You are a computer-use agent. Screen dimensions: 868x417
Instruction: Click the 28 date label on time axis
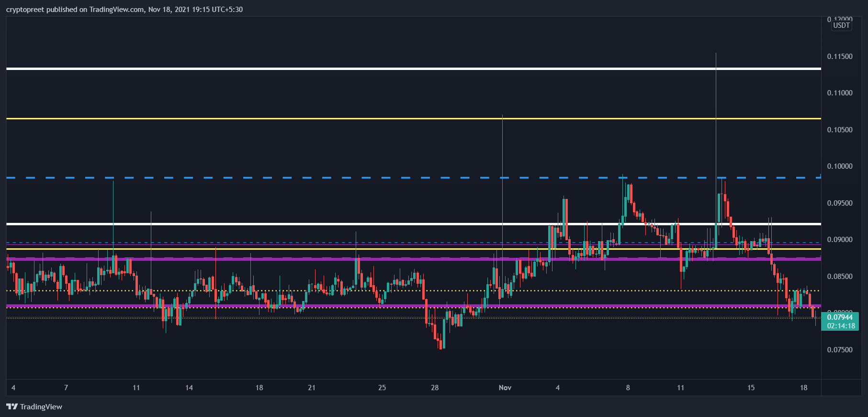pos(435,388)
